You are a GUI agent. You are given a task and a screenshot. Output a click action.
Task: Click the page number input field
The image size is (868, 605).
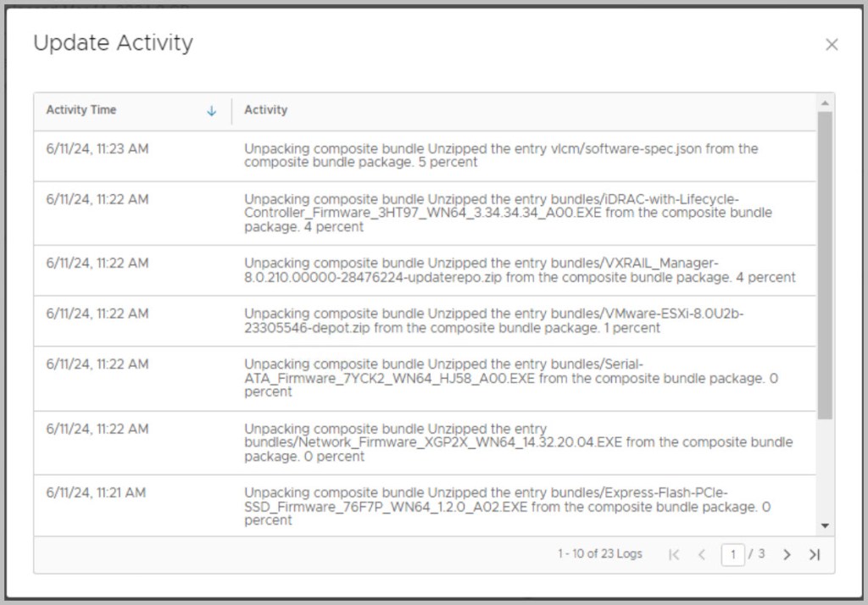coord(732,554)
